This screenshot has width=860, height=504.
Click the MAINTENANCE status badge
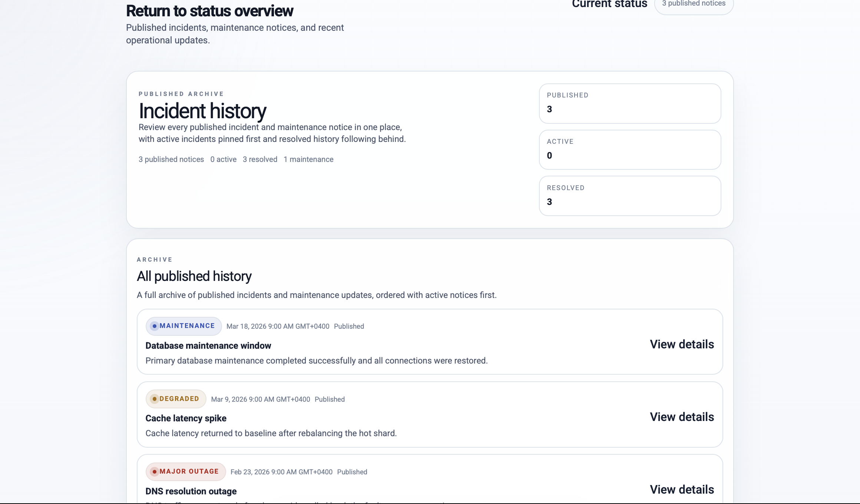183,326
